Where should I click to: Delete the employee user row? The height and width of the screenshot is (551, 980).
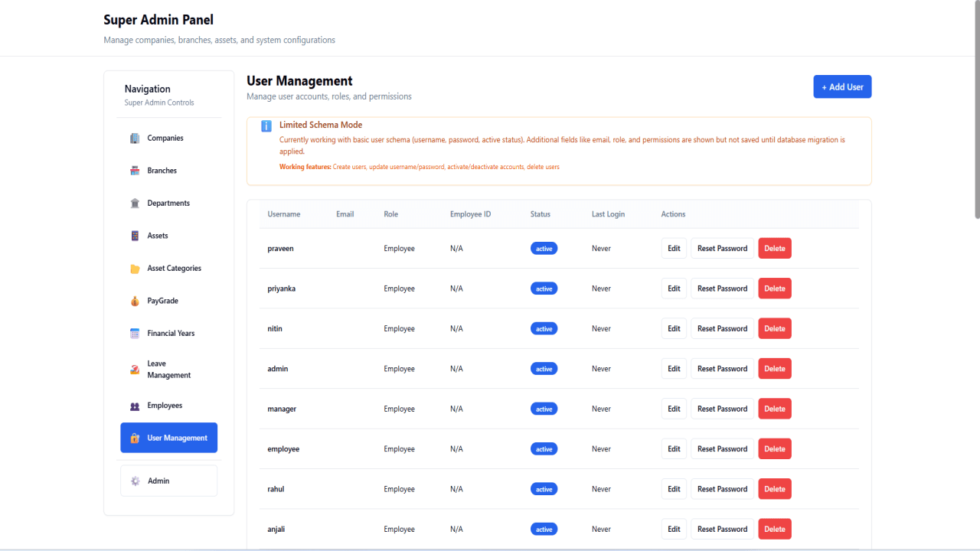tap(775, 449)
